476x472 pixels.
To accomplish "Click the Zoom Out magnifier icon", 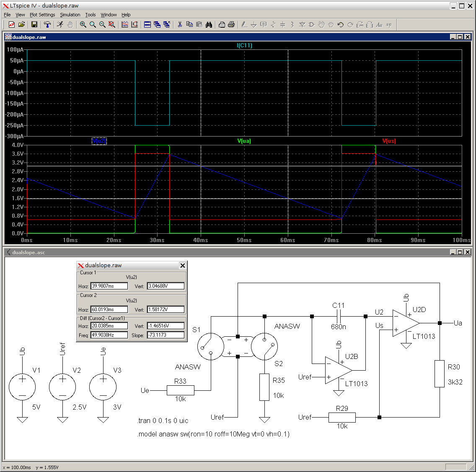I will click(102, 25).
